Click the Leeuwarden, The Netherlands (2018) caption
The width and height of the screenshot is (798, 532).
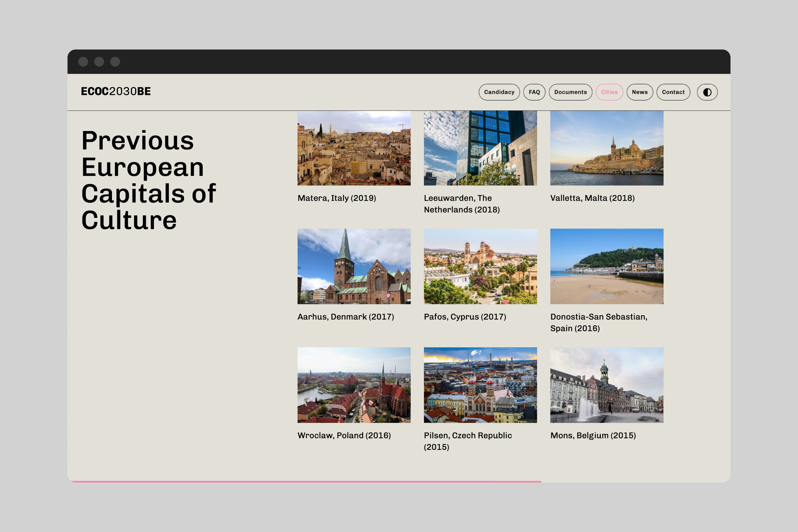coord(462,204)
